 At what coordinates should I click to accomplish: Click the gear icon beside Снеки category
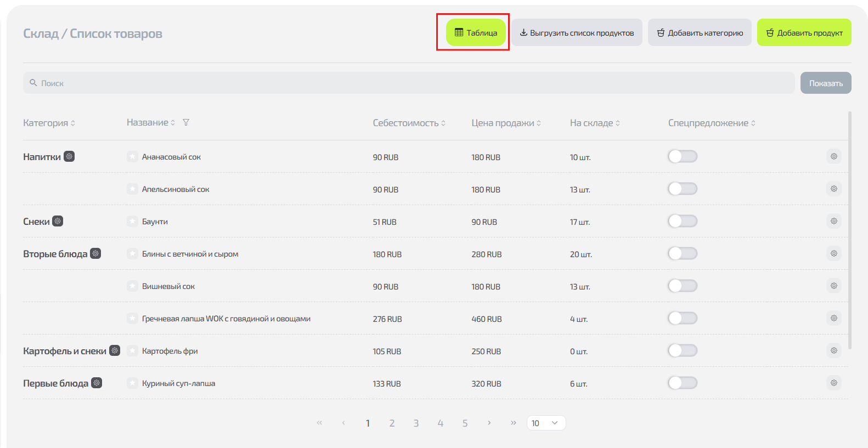58,221
